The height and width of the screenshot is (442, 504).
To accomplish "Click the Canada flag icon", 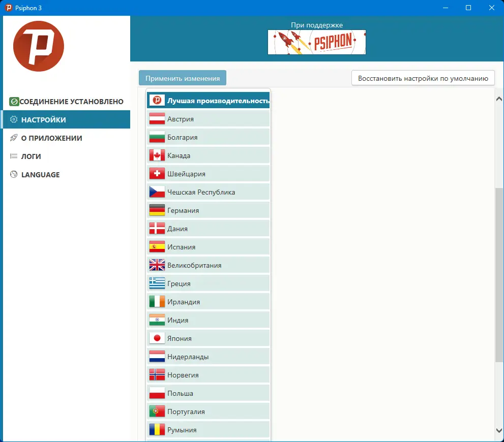I will (x=156, y=155).
